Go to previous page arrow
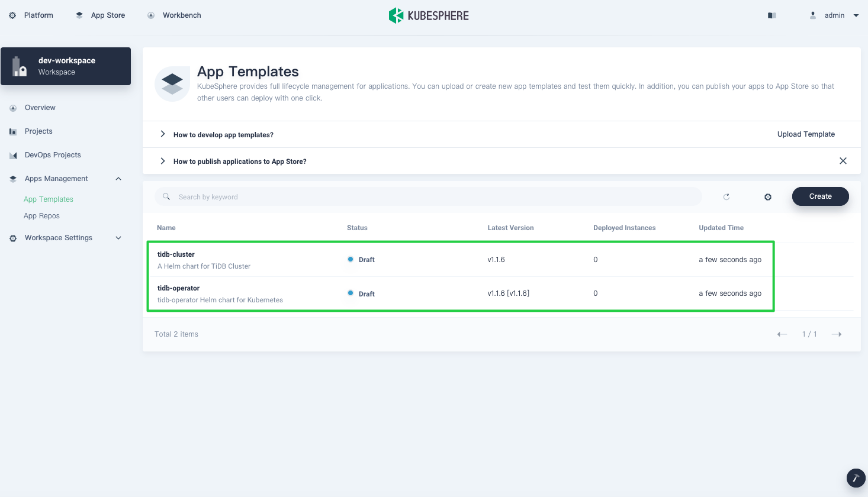868x497 pixels. click(782, 334)
